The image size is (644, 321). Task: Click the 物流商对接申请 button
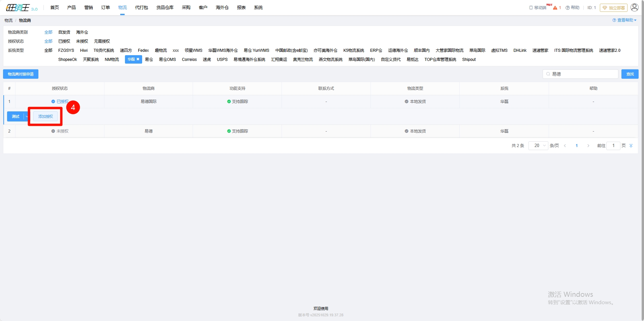click(x=21, y=74)
